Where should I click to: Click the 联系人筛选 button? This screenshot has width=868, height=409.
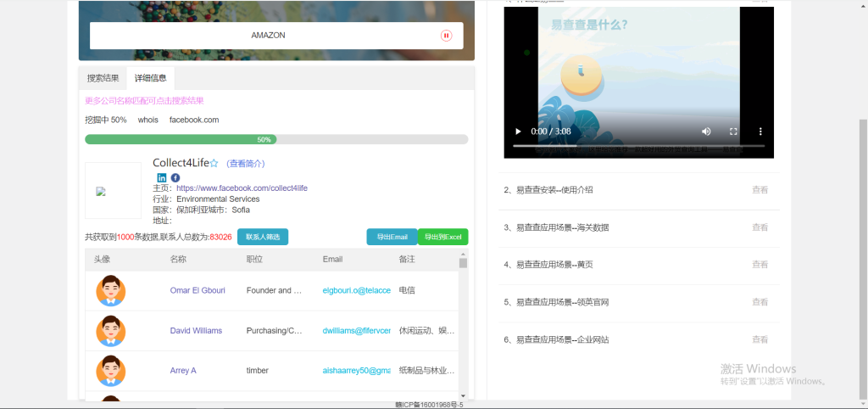[263, 237]
